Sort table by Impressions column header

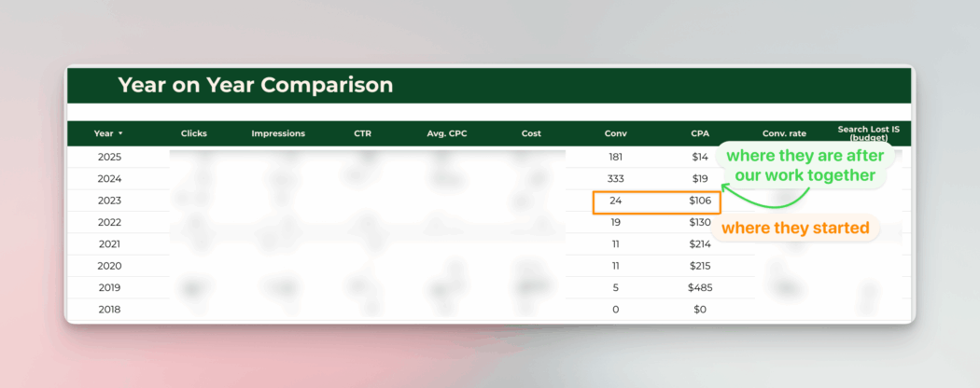coord(278,133)
